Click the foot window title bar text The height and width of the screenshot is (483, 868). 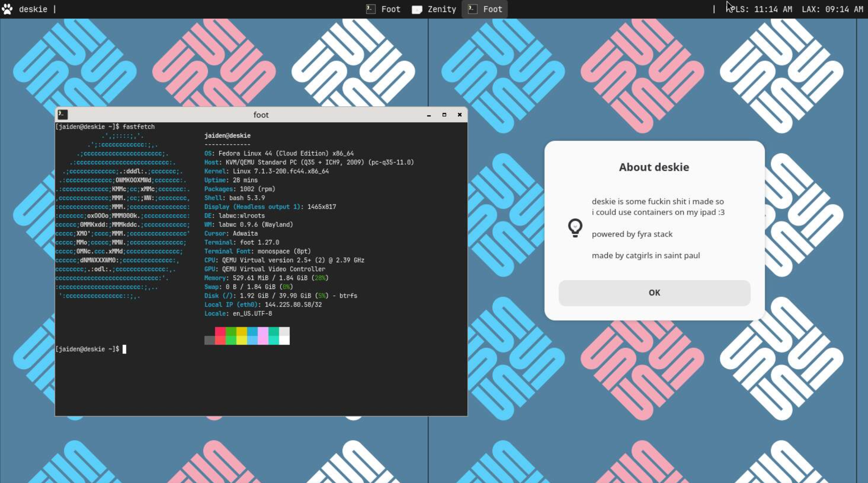coord(261,115)
